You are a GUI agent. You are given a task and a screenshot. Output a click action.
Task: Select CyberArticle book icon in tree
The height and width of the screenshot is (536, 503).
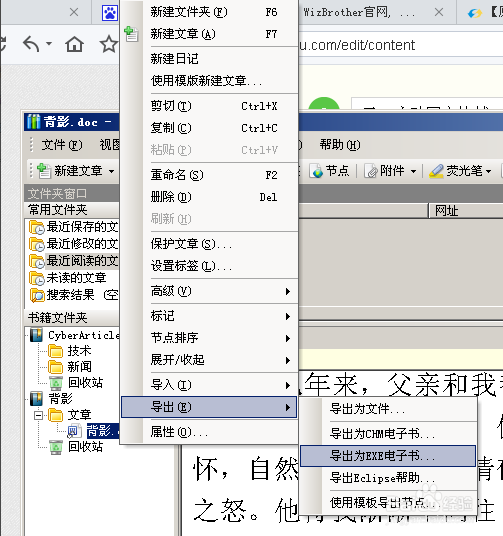coord(36,335)
